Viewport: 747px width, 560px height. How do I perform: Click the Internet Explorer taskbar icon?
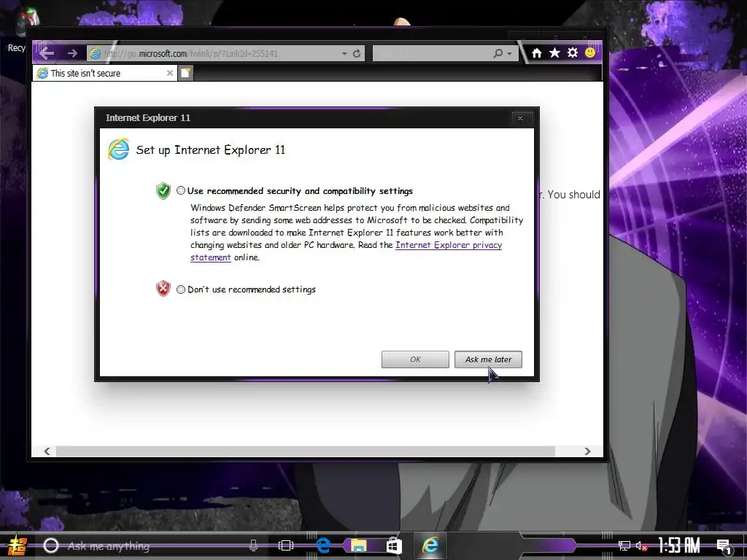tap(430, 545)
